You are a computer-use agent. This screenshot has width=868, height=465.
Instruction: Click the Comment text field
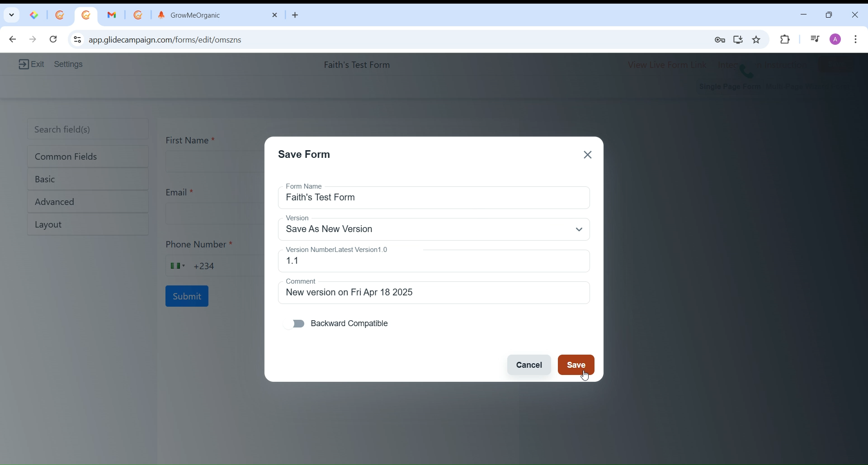[x=433, y=293]
